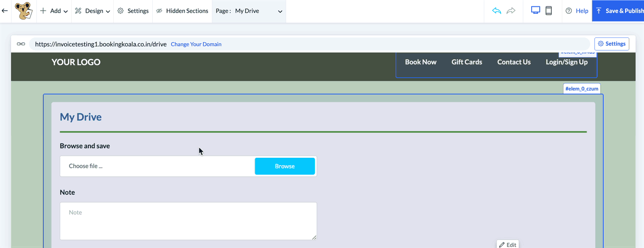This screenshot has width=644, height=248.
Task: Select Login/Sign Up nav item
Action: (x=567, y=62)
